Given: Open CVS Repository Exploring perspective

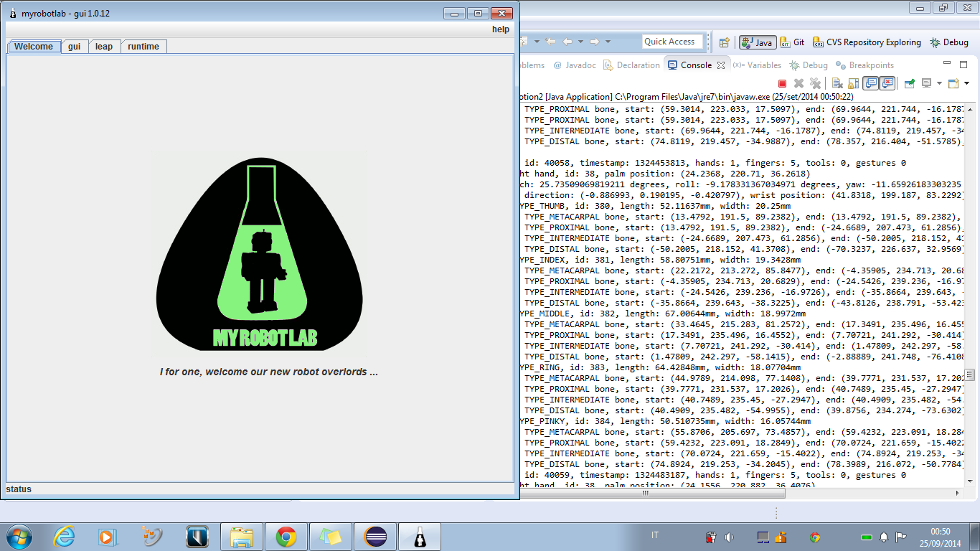Looking at the screenshot, I should (866, 42).
